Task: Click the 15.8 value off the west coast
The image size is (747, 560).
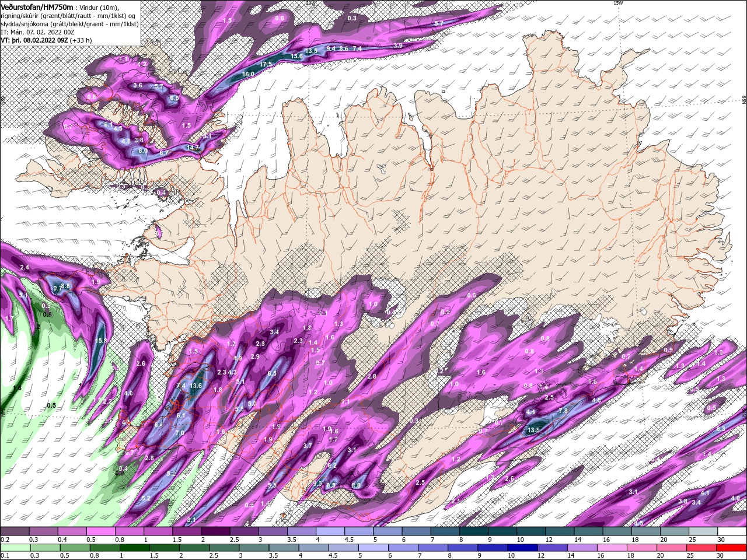Action: (x=102, y=341)
